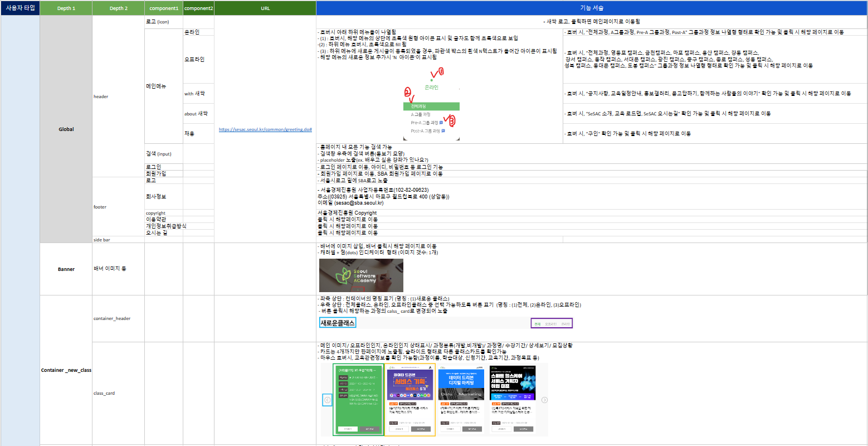Select the footer cell under Depth 2
868x446 pixels.
[119, 207]
